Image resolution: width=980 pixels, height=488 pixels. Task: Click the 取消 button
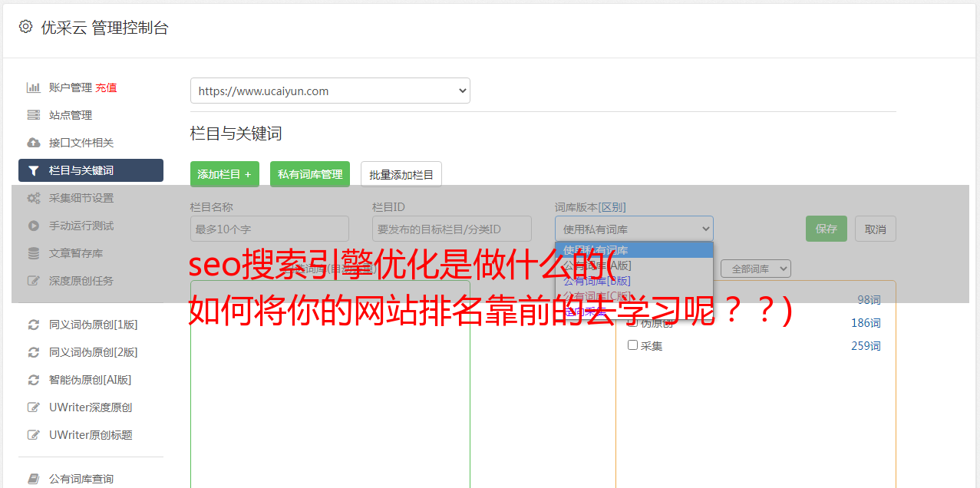(876, 229)
